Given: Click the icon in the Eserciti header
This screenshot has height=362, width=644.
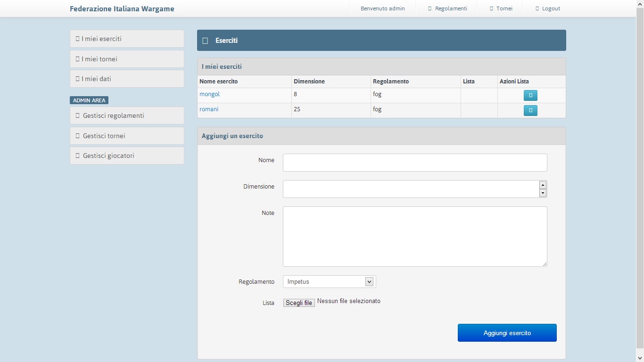Looking at the screenshot, I should tap(205, 41).
